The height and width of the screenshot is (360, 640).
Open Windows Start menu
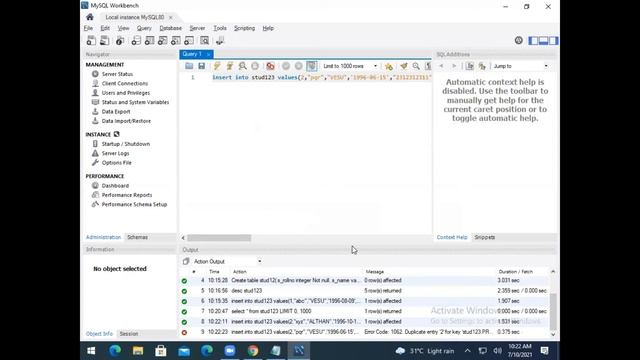pyautogui.click(x=91, y=351)
